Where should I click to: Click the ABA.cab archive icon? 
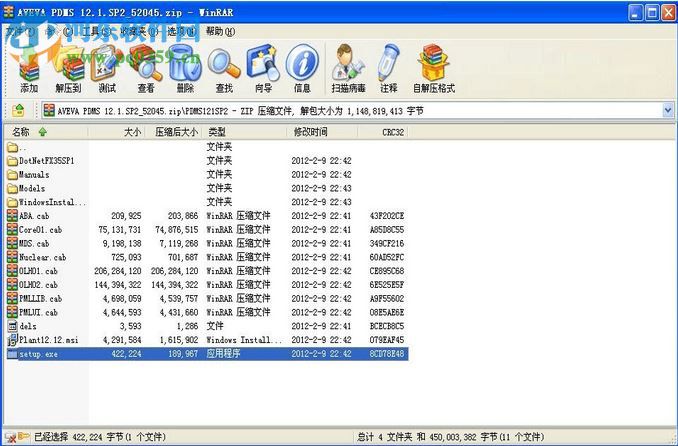[x=13, y=216]
